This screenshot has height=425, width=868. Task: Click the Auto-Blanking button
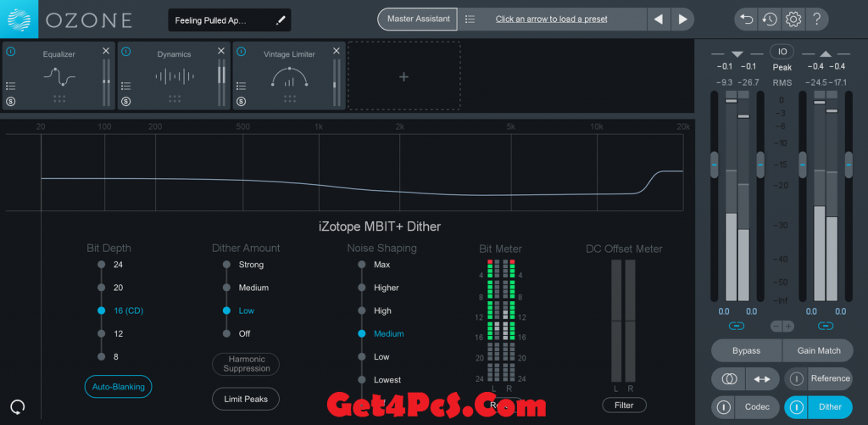click(118, 387)
